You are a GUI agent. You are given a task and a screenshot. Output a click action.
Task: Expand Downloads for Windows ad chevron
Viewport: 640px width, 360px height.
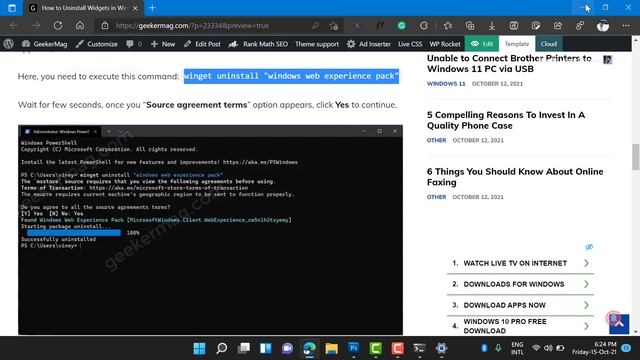pos(586,284)
